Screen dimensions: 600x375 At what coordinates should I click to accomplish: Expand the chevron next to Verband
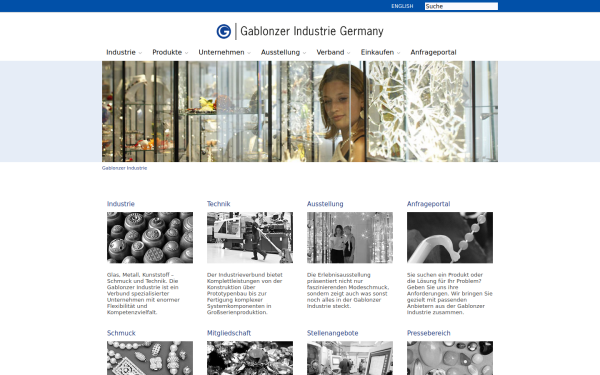[348, 53]
